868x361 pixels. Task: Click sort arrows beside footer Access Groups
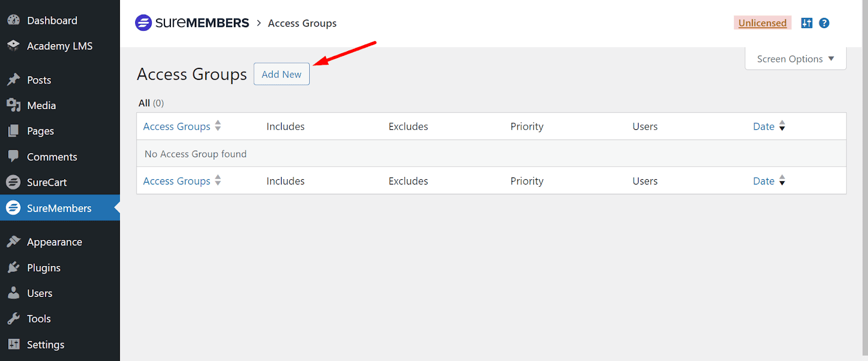coord(218,180)
